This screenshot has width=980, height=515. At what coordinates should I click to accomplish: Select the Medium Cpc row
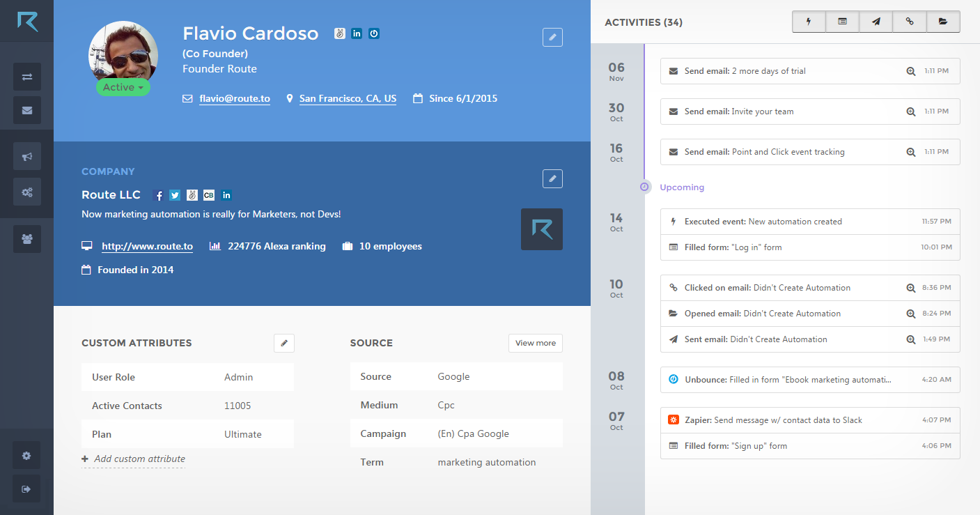(x=456, y=405)
